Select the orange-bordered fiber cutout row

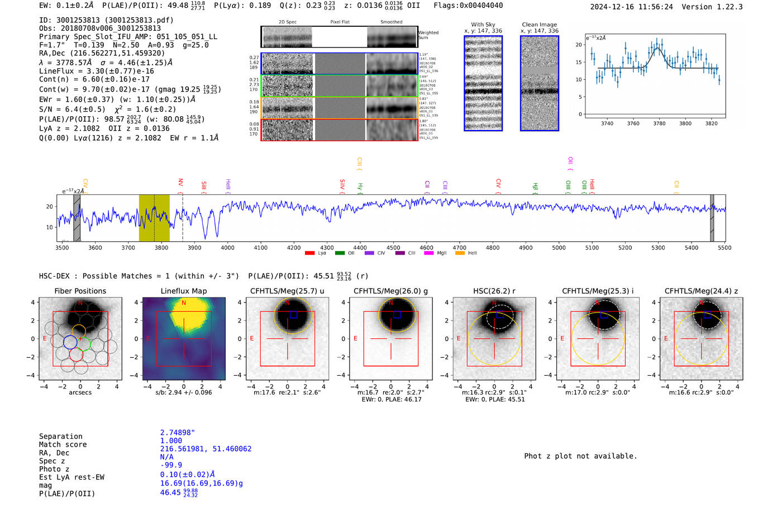point(340,108)
